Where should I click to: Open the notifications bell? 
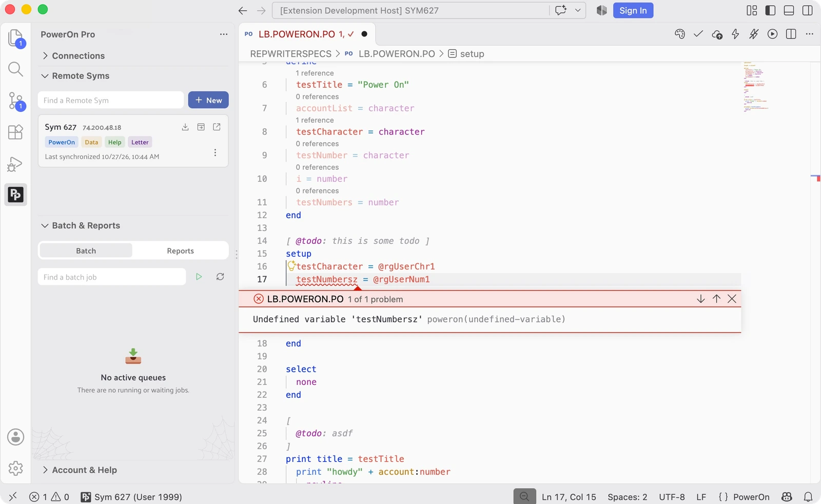pyautogui.click(x=808, y=497)
